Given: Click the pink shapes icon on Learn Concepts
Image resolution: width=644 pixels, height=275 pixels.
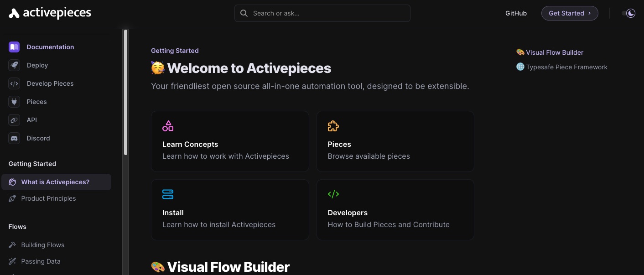Looking at the screenshot, I should pos(168,126).
